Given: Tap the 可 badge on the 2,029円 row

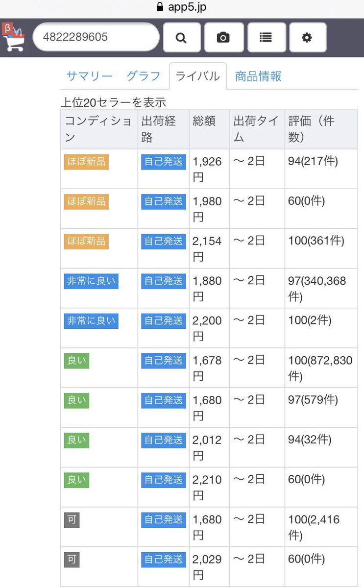Looking at the screenshot, I should click(x=72, y=559).
